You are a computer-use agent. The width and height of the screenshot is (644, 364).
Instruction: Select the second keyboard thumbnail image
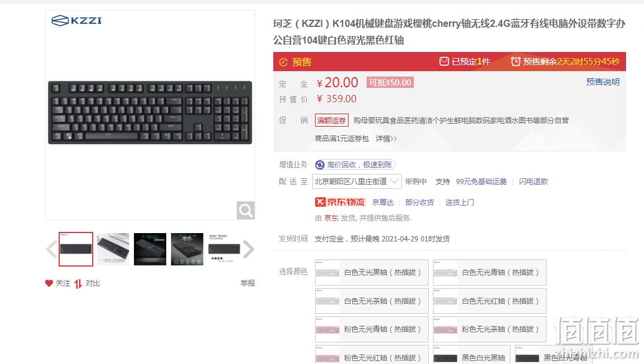113,249
